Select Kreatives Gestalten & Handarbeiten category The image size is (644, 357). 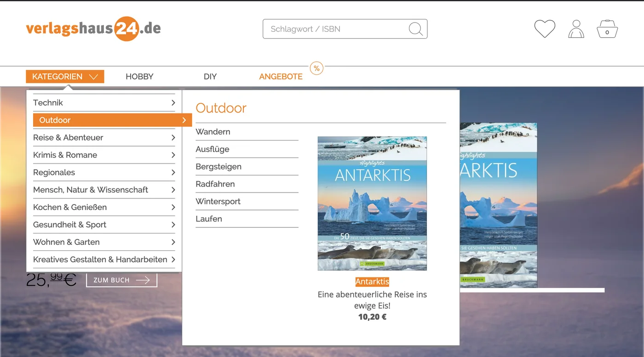click(x=104, y=260)
